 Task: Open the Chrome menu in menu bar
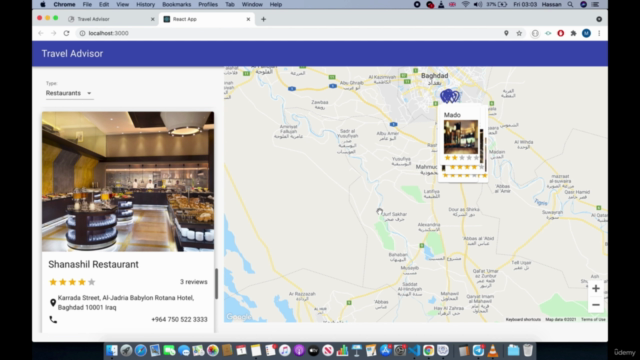[64, 4]
